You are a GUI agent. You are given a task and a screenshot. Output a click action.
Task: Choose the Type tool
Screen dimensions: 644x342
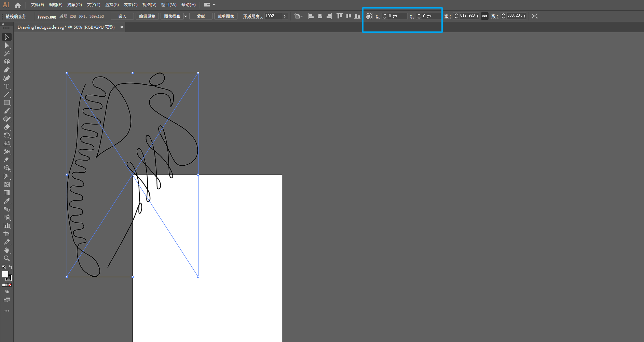pos(7,86)
